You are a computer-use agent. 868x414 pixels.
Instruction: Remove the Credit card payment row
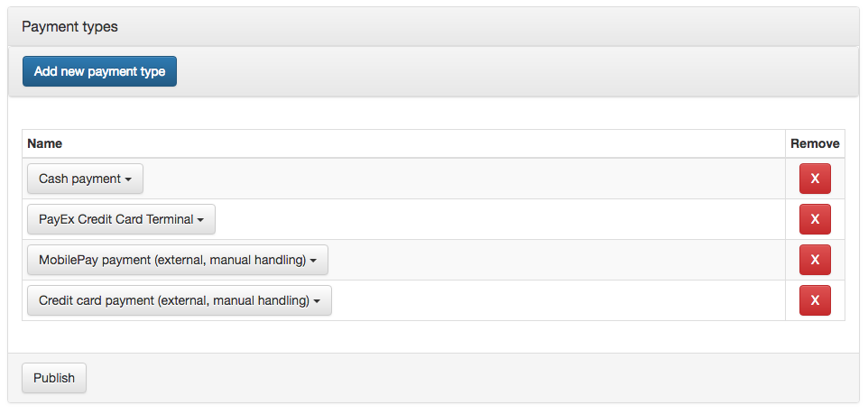pyautogui.click(x=815, y=300)
